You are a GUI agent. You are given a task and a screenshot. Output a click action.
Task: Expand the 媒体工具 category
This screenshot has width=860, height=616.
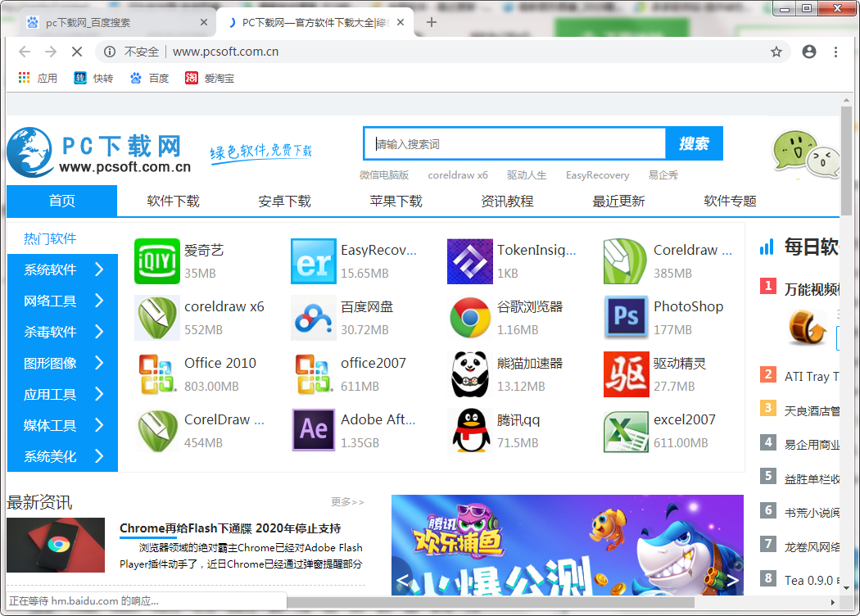[62, 425]
